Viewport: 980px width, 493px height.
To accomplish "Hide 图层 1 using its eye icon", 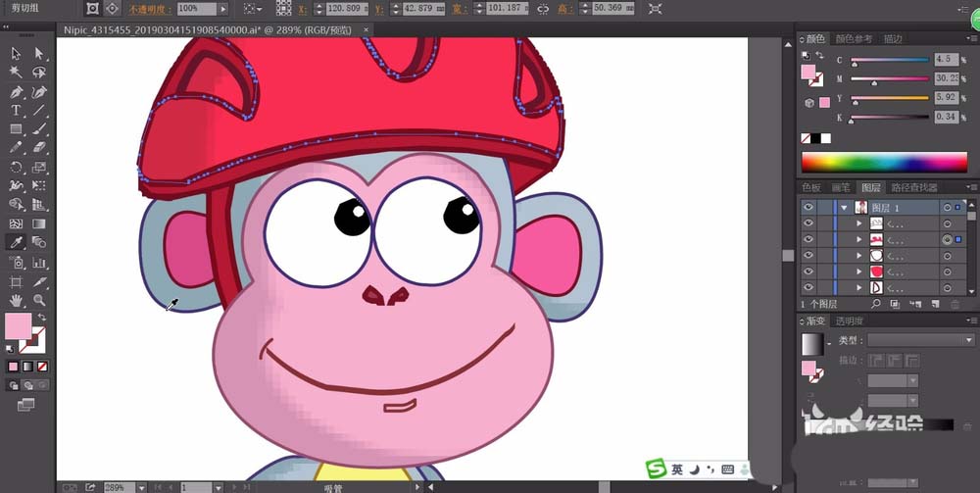I will coord(808,208).
